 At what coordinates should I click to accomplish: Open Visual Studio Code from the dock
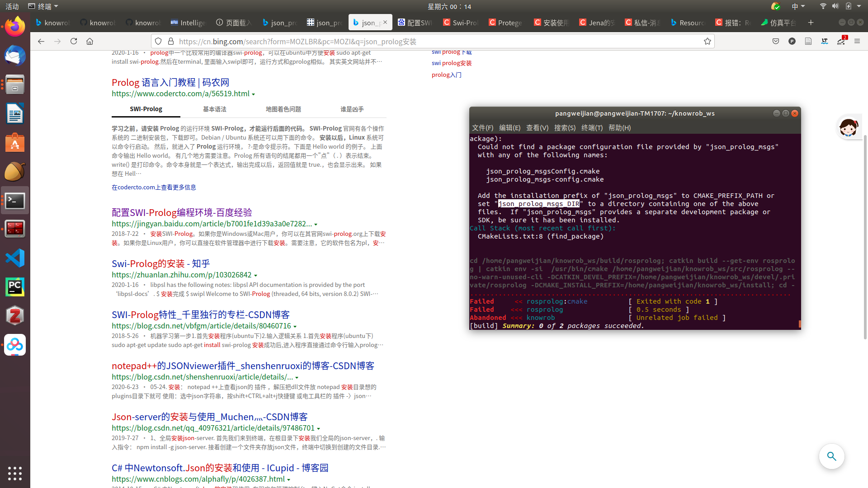[15, 258]
